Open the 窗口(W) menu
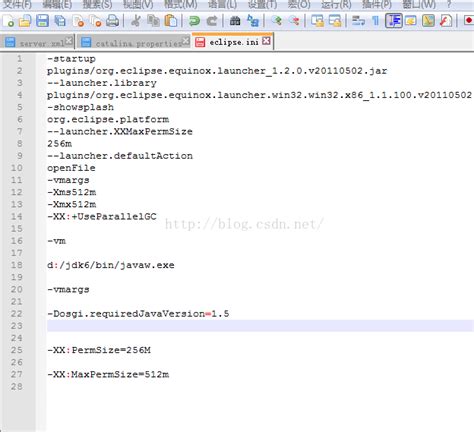Screen dimensions: 474x432 coord(419,5)
